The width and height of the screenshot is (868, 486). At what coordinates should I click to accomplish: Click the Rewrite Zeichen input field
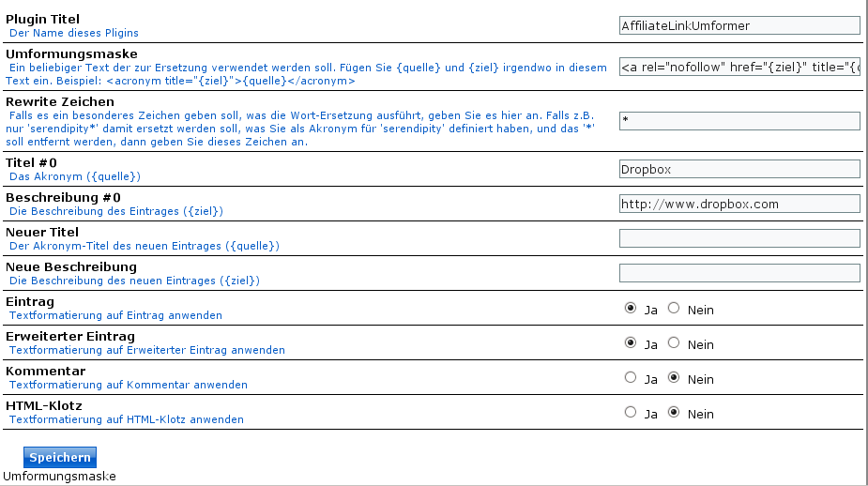739,121
